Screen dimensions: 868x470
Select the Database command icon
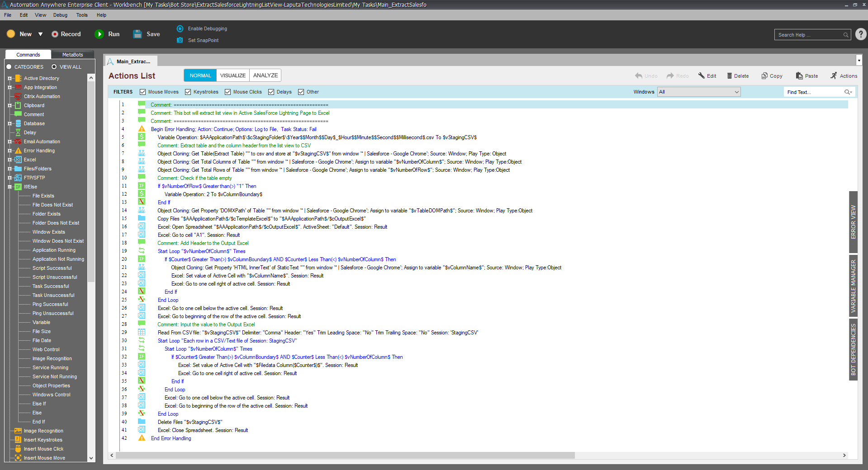18,123
